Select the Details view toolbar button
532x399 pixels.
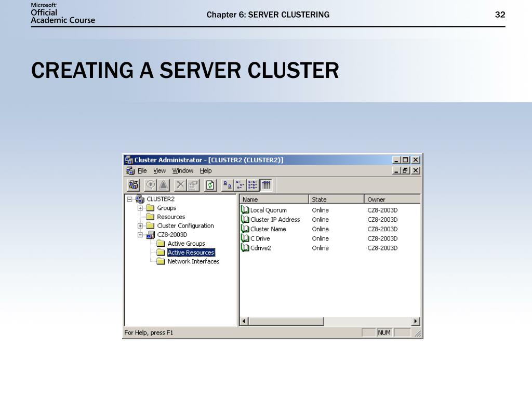coord(265,184)
